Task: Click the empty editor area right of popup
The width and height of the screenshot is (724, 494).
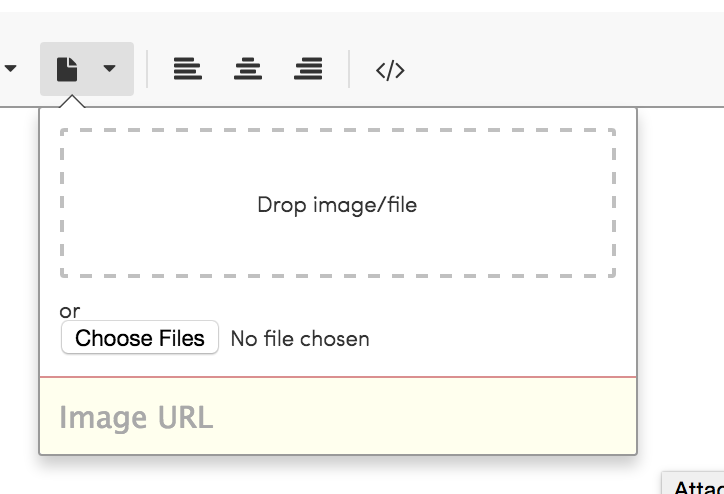Action: pos(681,277)
